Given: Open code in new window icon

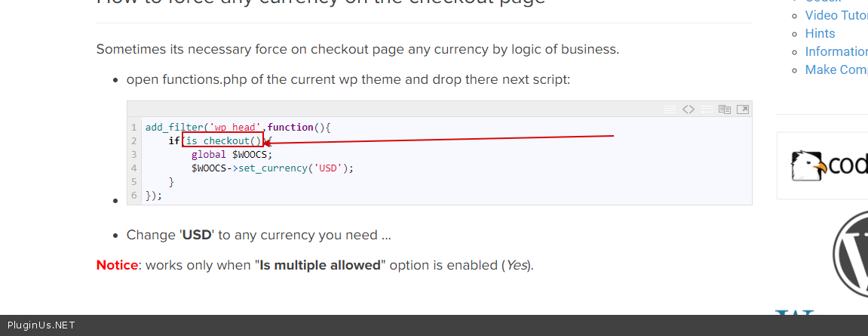Looking at the screenshot, I should point(742,109).
